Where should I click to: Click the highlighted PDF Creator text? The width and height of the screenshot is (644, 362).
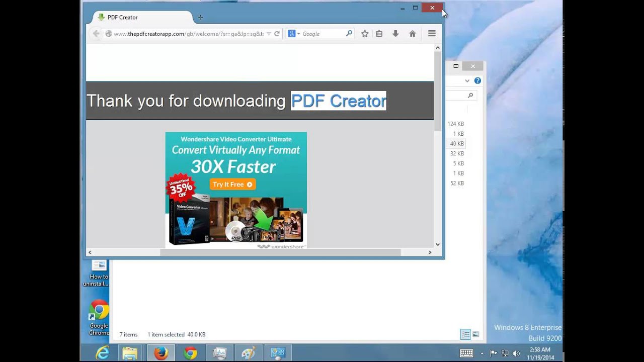[x=339, y=101]
